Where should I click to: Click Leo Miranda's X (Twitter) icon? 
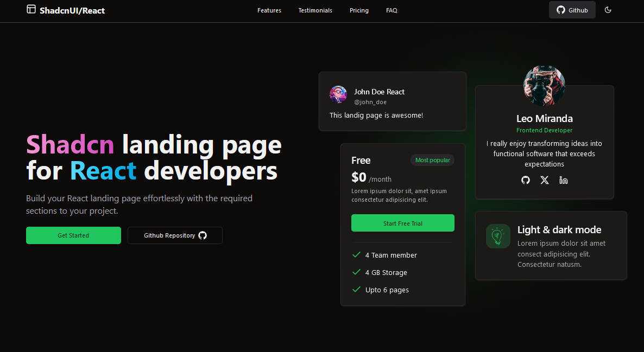click(544, 180)
